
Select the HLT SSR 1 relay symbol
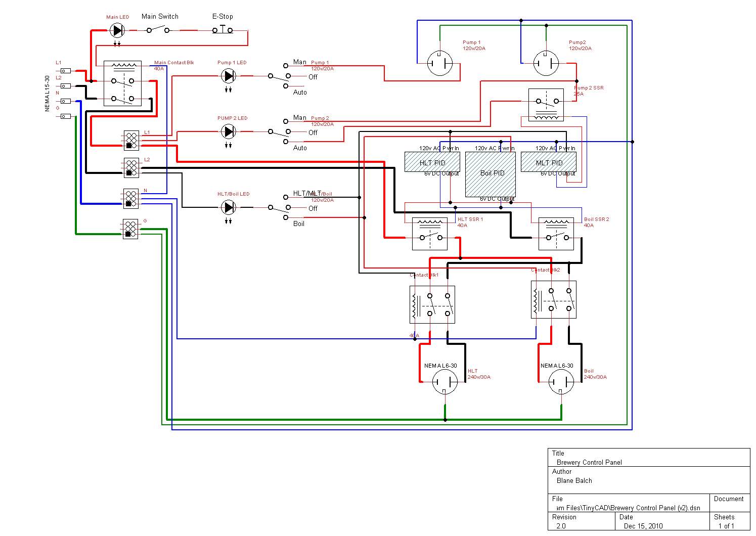[430, 234]
